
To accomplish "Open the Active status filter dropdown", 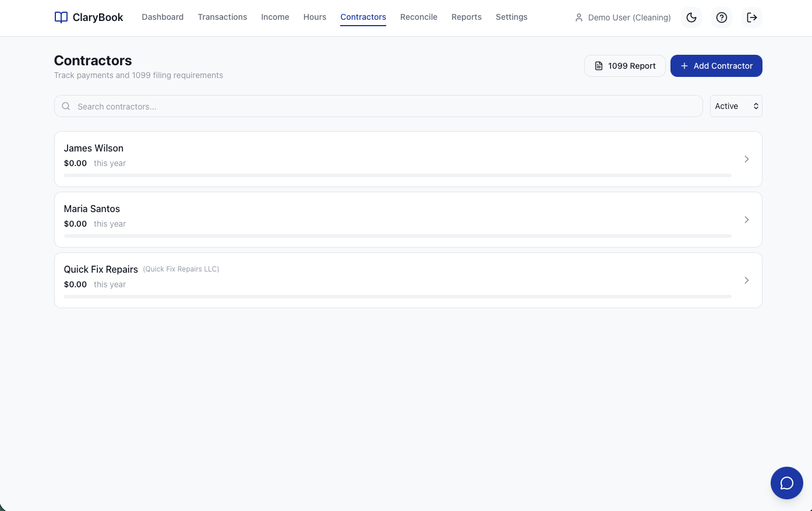I will (736, 106).
